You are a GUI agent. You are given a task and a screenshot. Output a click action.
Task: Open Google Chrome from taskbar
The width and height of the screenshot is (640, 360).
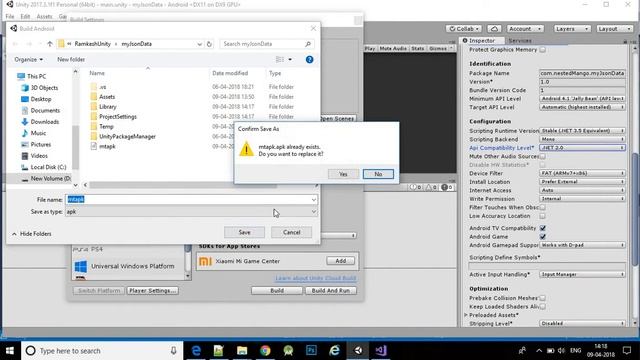pos(265,351)
